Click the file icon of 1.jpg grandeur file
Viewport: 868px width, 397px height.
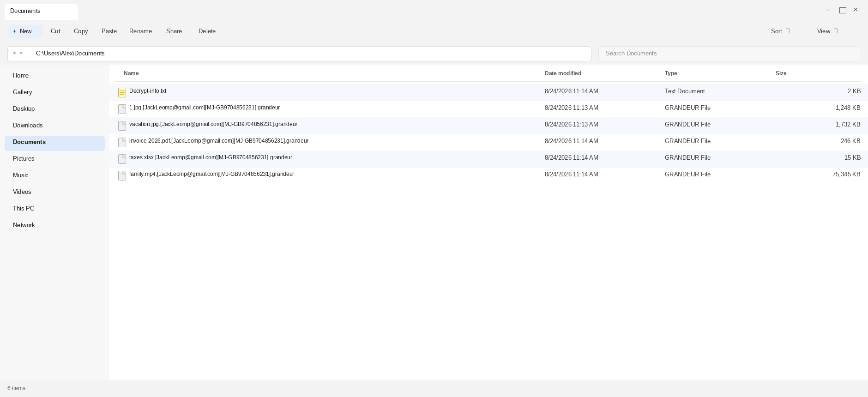tap(122, 109)
